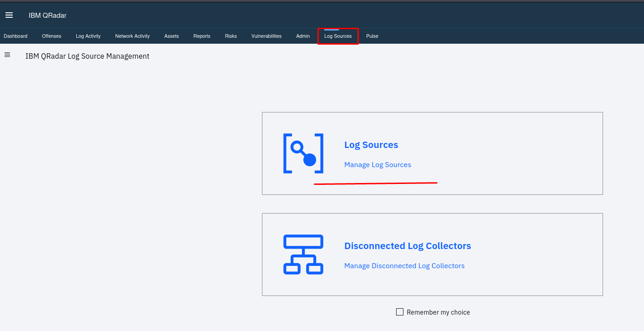Switch to the Dashboard tab
Viewport: 644px width, 331px height.
(x=15, y=36)
